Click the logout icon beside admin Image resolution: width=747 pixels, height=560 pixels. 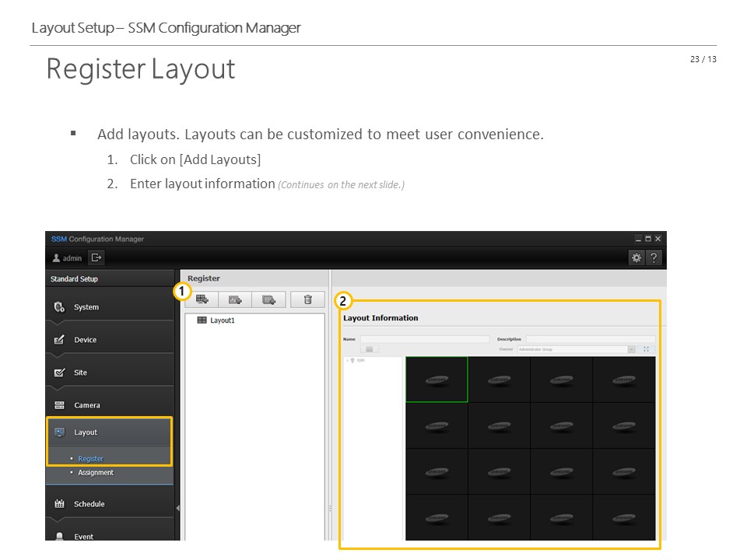[x=96, y=257]
